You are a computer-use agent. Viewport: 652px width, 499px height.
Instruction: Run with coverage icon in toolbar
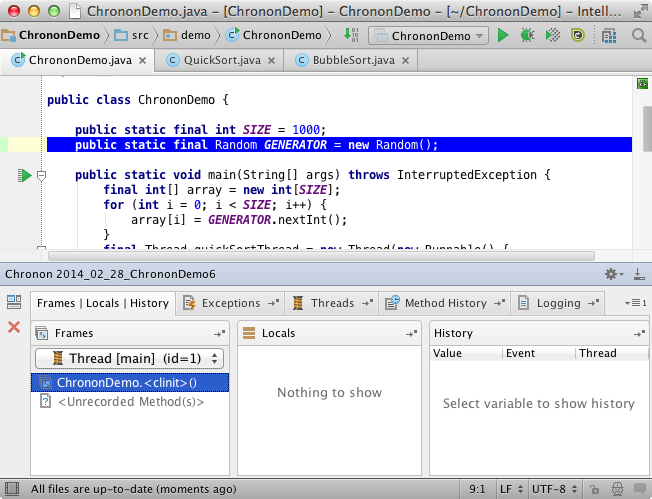click(553, 36)
